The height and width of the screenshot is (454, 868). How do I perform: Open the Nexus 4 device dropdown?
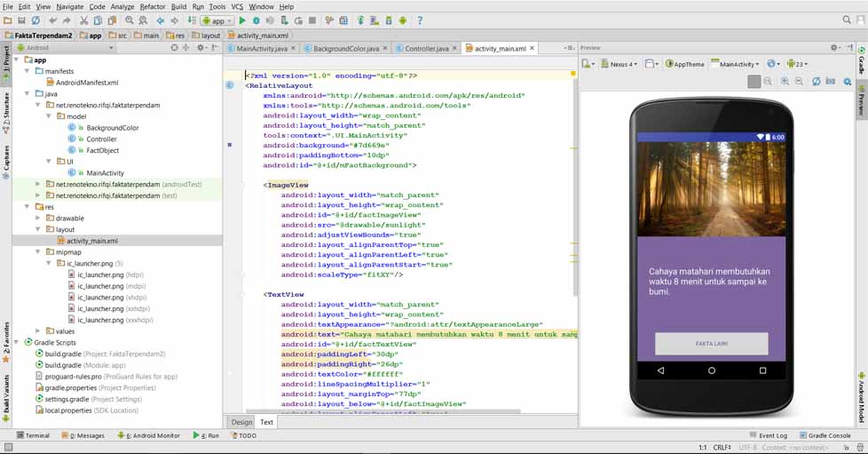[618, 64]
